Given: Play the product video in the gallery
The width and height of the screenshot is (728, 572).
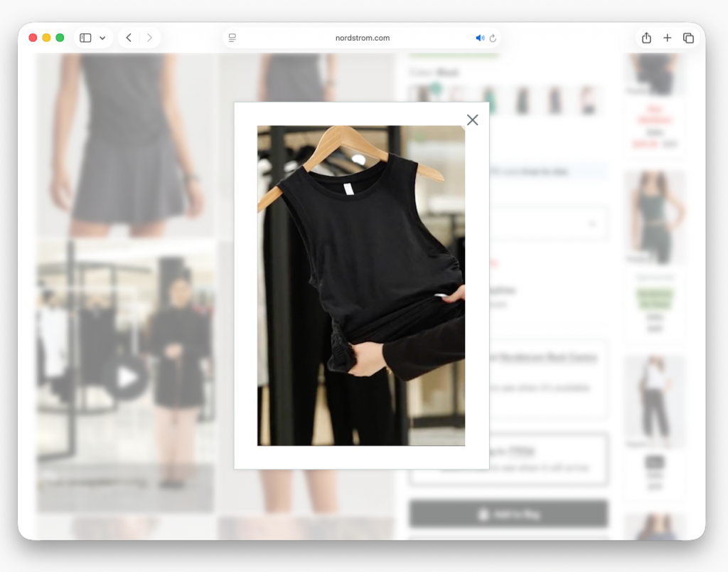Looking at the screenshot, I should coord(128,377).
